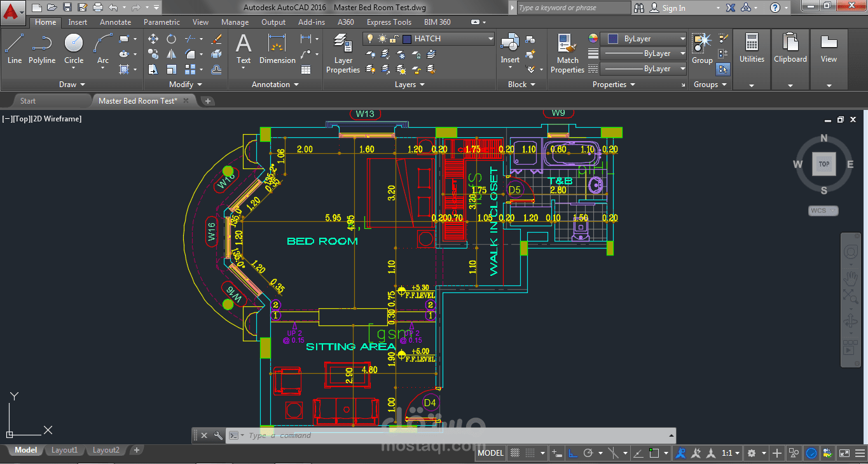Activate the Rotate tool
The width and height of the screenshot is (868, 464).
pyautogui.click(x=171, y=39)
